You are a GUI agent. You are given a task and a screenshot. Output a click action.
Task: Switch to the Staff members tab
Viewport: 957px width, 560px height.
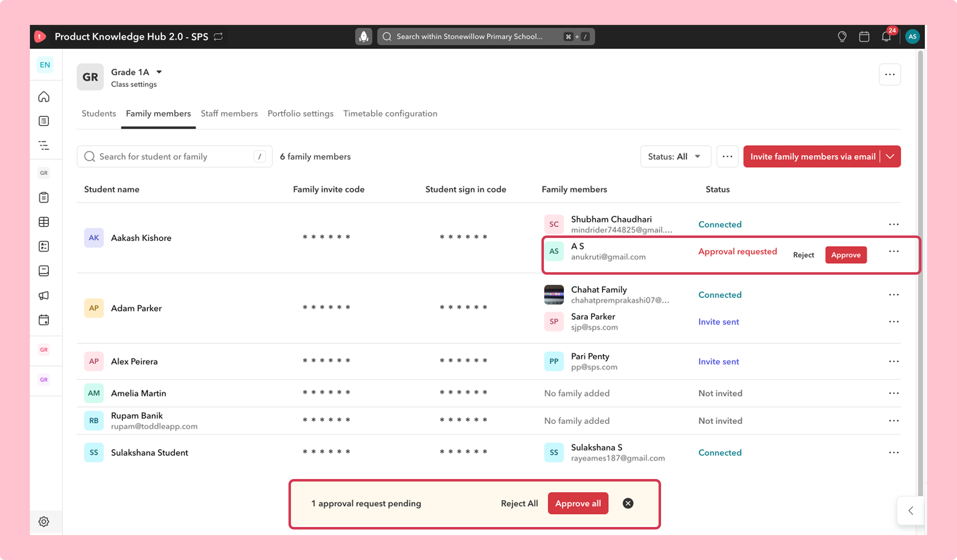[229, 114]
